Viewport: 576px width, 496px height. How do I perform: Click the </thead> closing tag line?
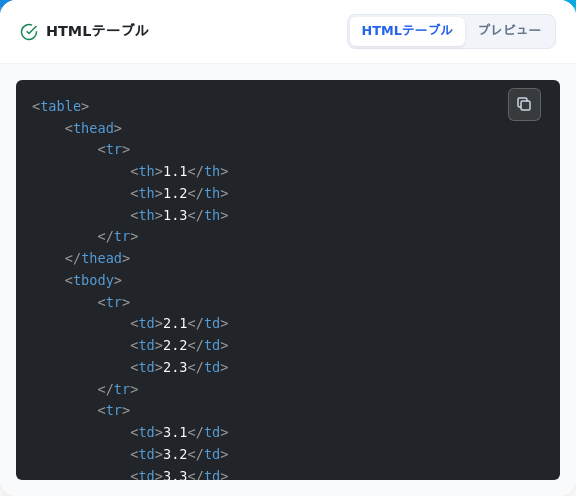coord(97,258)
